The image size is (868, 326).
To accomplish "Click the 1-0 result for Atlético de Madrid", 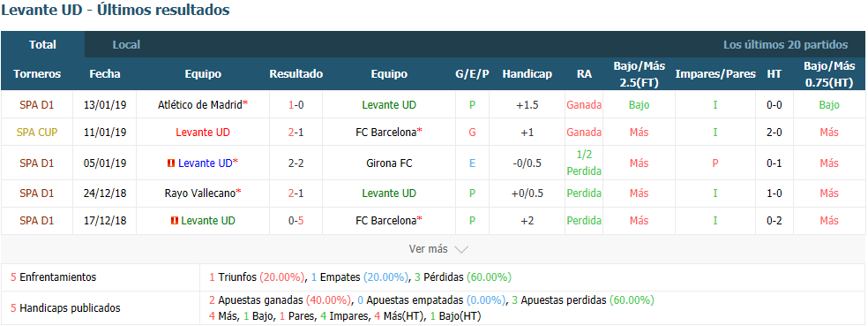I will pyautogui.click(x=296, y=104).
